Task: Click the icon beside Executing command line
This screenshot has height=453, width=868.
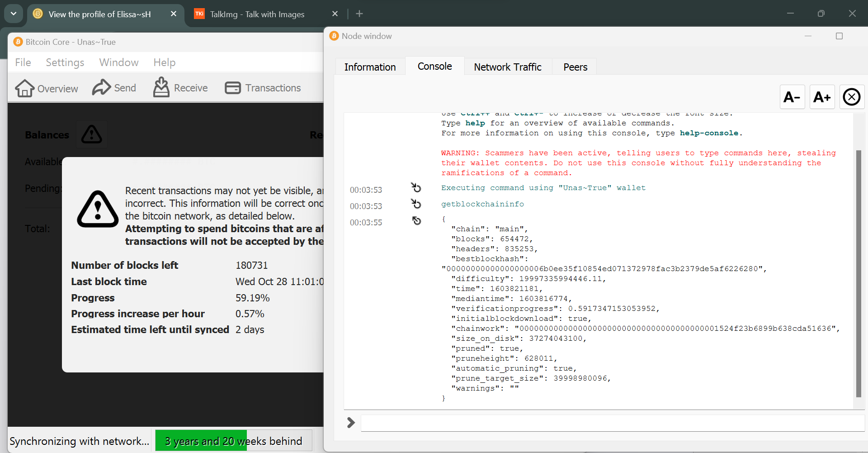Action: (x=416, y=187)
